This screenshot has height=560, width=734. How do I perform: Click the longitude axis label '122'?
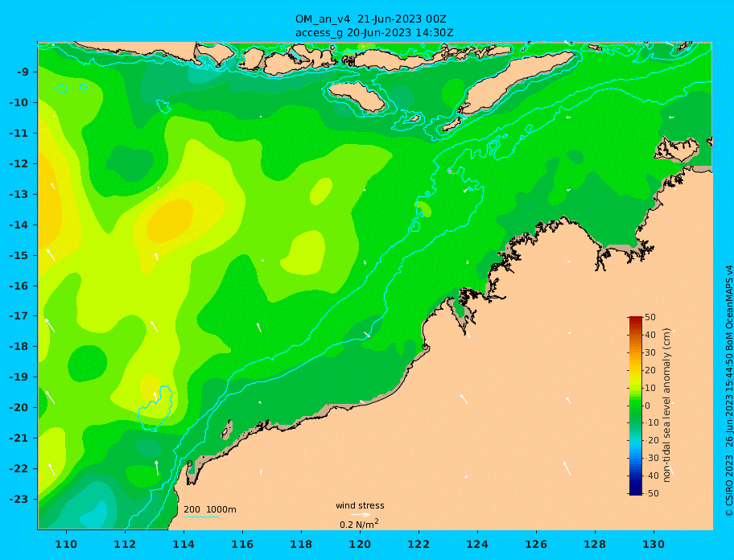click(419, 545)
